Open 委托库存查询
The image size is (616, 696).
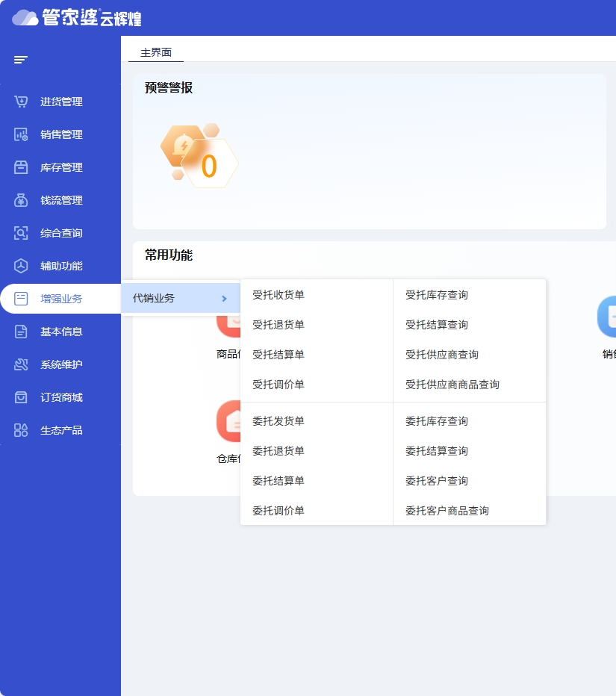coord(437,420)
